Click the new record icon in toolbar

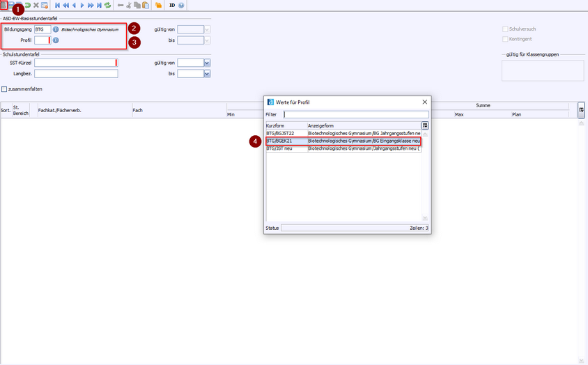[x=4, y=5]
